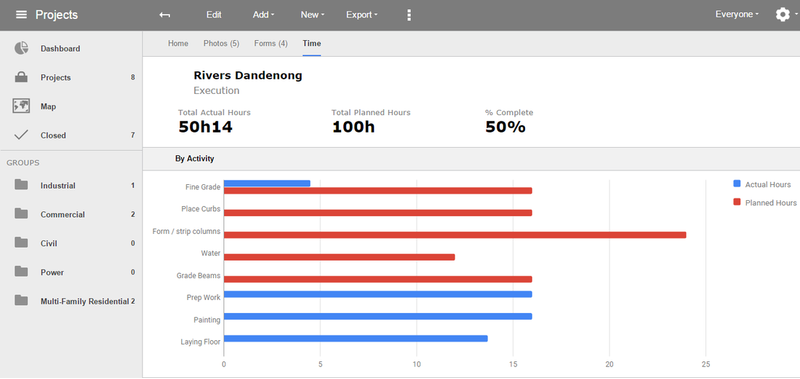Click the Prep Work blue bar
This screenshot has height=379, width=800.
[378, 294]
